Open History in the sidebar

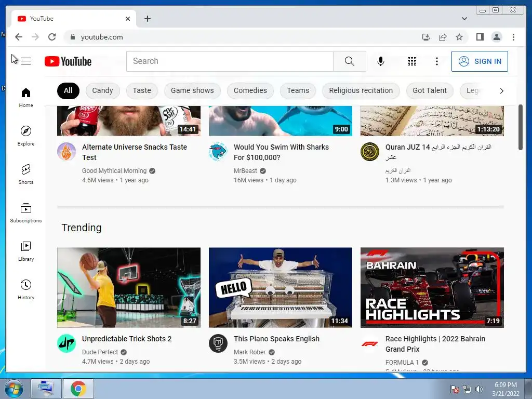click(26, 289)
